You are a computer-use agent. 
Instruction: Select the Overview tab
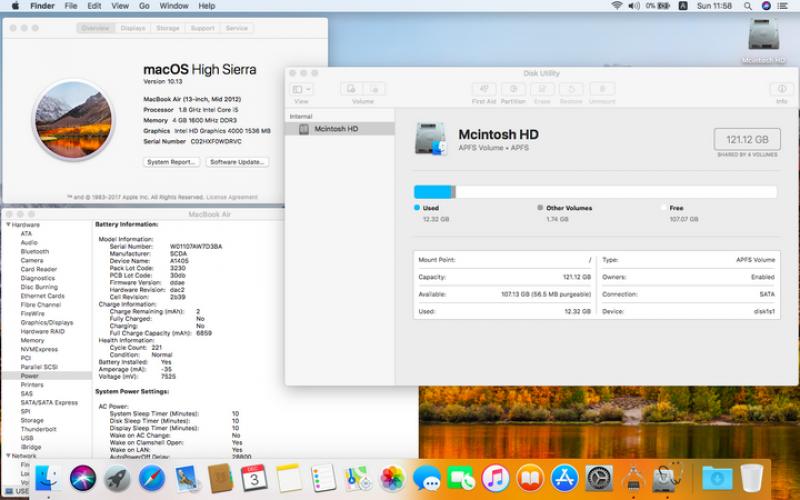pos(95,28)
